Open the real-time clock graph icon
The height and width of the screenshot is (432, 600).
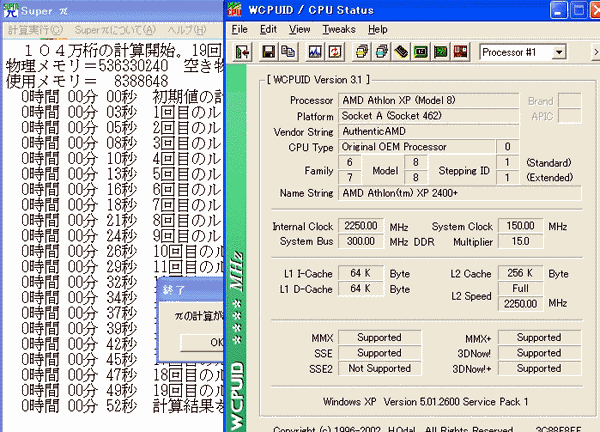point(315,52)
